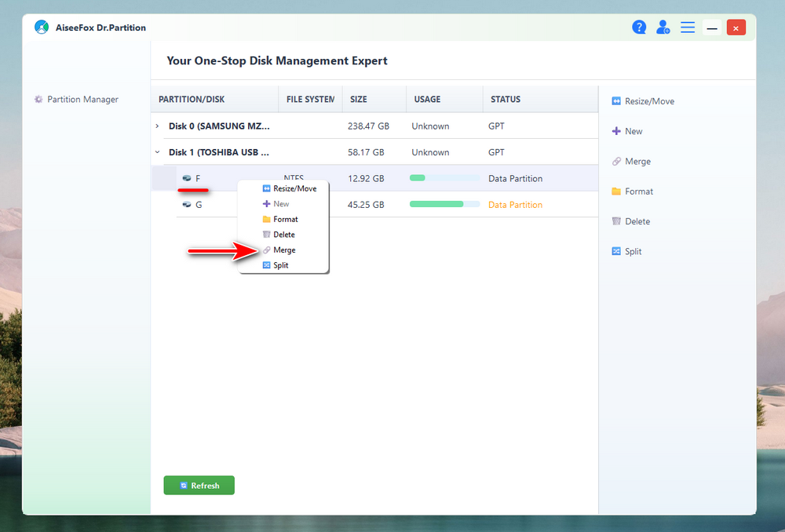Click the AiseeFox Dr.Partition logo
The width and height of the screenshot is (785, 532).
coord(42,27)
